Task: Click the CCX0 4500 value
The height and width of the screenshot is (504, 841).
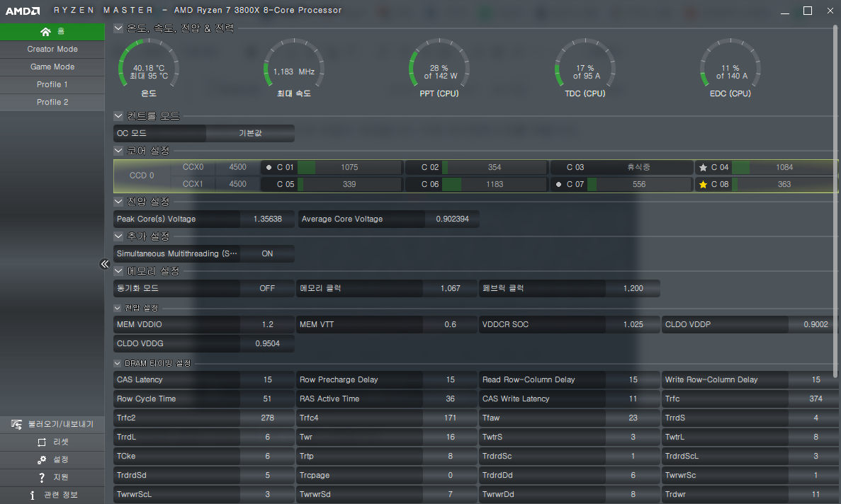Action: [x=237, y=167]
